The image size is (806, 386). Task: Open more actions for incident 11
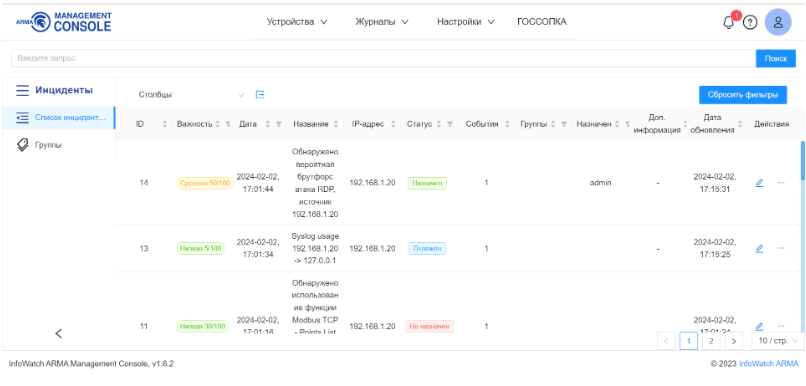coord(781,326)
